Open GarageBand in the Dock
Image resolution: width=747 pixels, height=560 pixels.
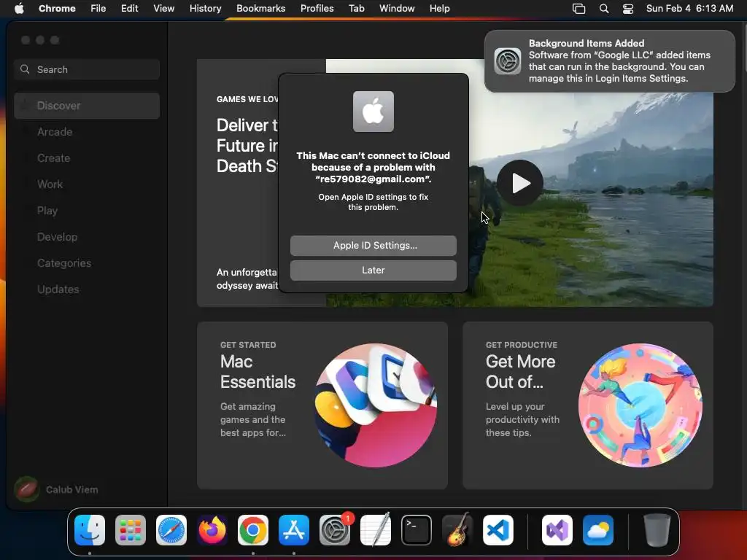(457, 530)
